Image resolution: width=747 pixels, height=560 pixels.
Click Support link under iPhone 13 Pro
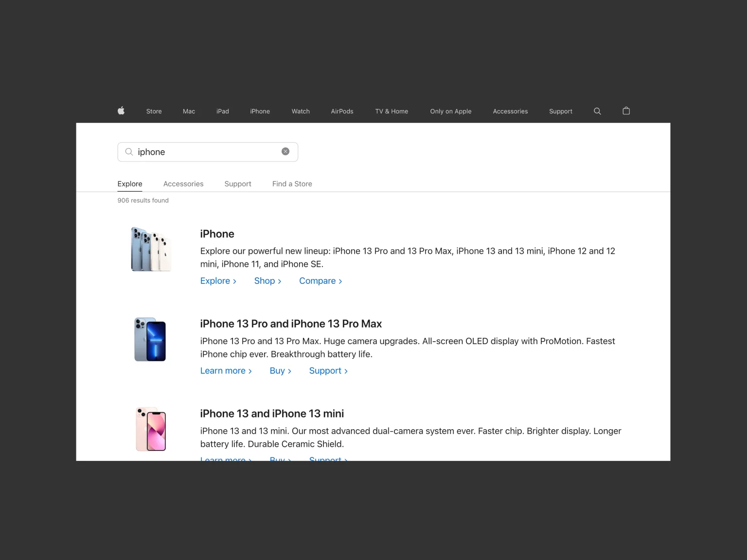tap(328, 371)
